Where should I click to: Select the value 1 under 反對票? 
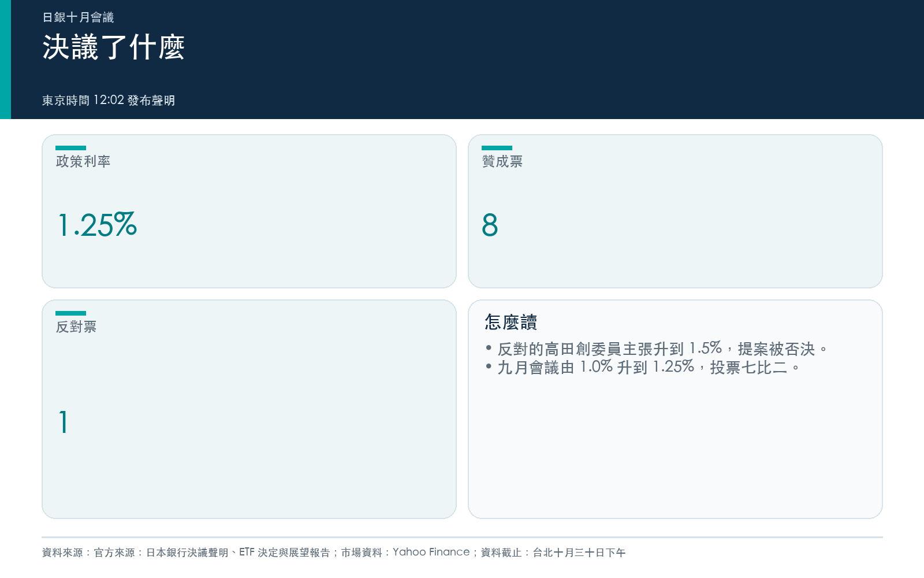[64, 422]
